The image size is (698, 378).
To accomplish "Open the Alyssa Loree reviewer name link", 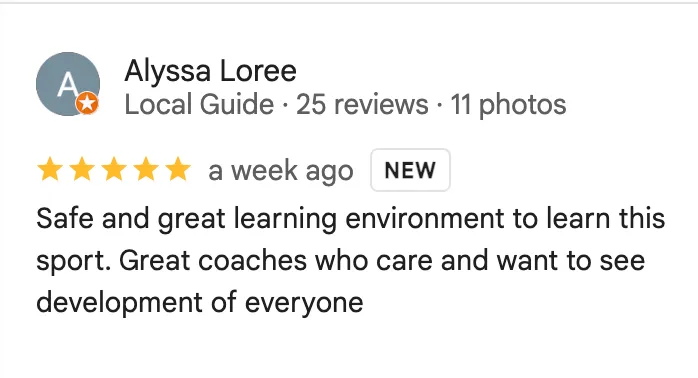I will click(210, 70).
